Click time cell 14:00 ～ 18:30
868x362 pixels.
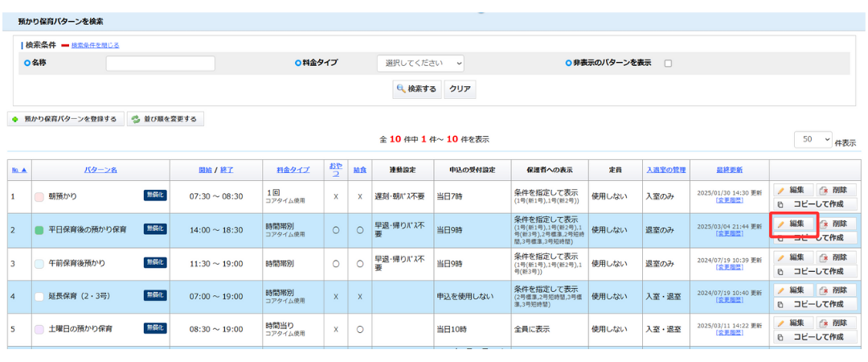(x=216, y=229)
